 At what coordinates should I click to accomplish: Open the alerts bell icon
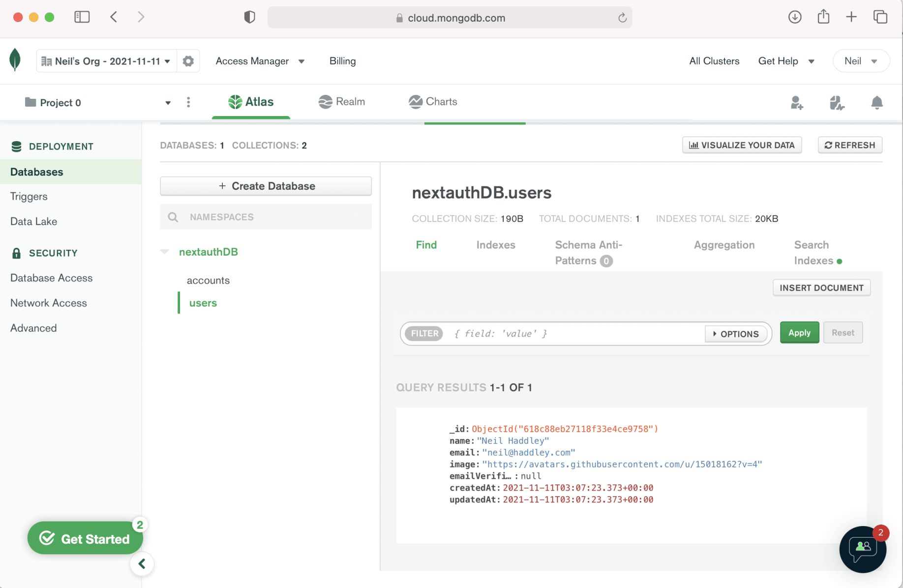tap(876, 102)
